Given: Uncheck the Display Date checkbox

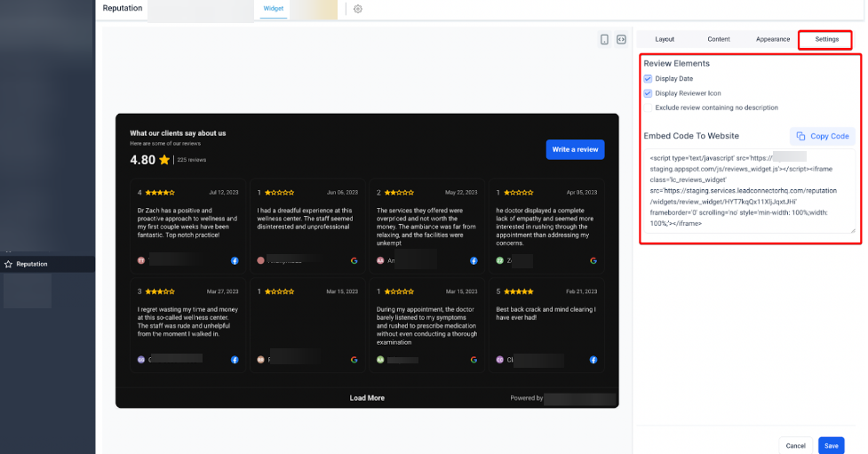Looking at the screenshot, I should tap(648, 78).
